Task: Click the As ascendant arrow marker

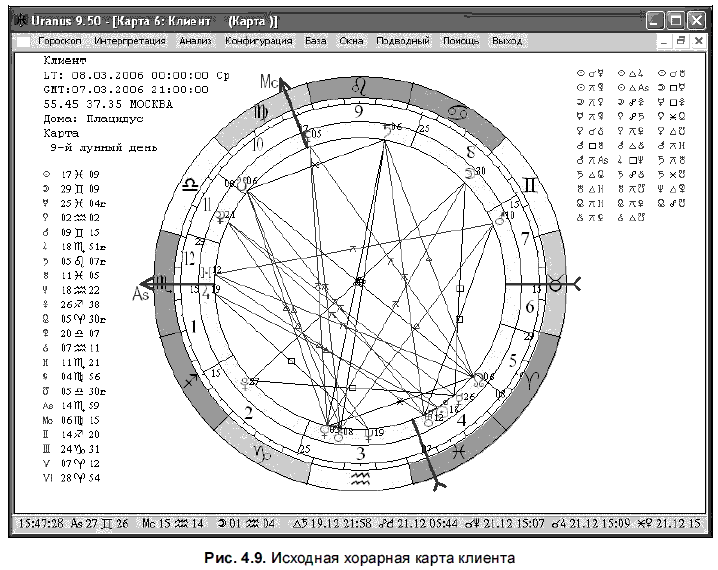Action: (x=141, y=293)
